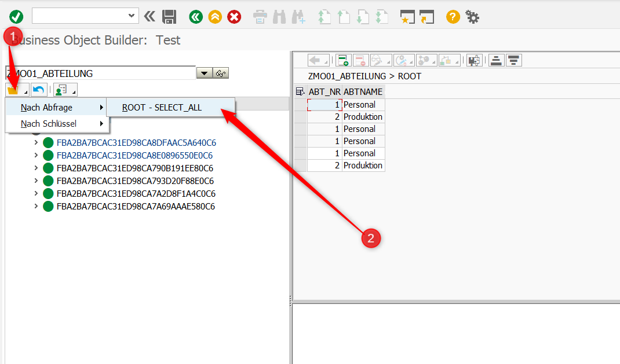Click the ABTNAME column header
This screenshot has height=364, width=620.
point(363,91)
